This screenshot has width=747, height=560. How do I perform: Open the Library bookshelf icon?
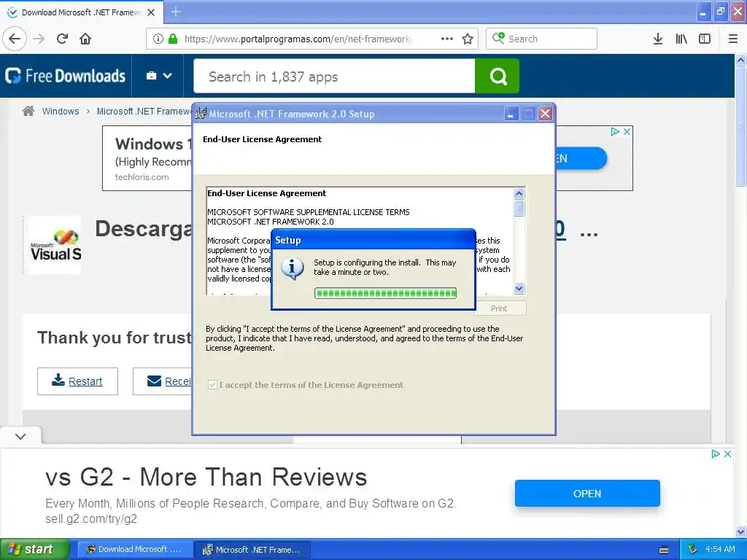tap(681, 39)
